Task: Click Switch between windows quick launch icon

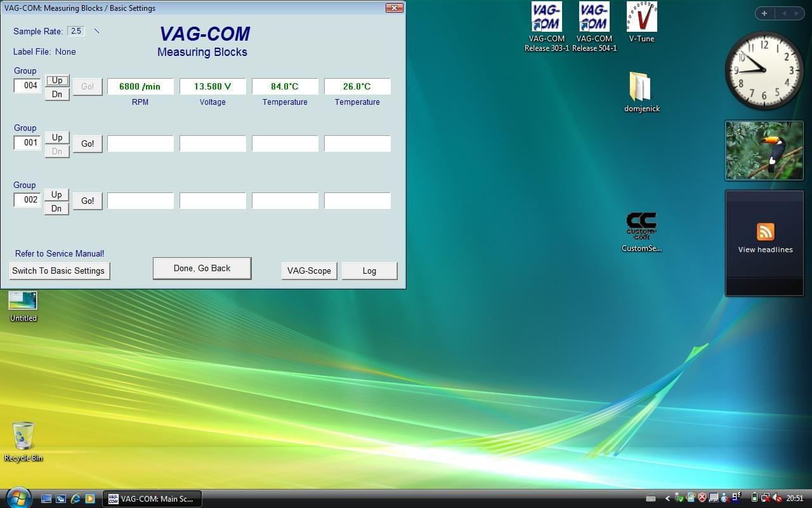Action: click(x=61, y=498)
